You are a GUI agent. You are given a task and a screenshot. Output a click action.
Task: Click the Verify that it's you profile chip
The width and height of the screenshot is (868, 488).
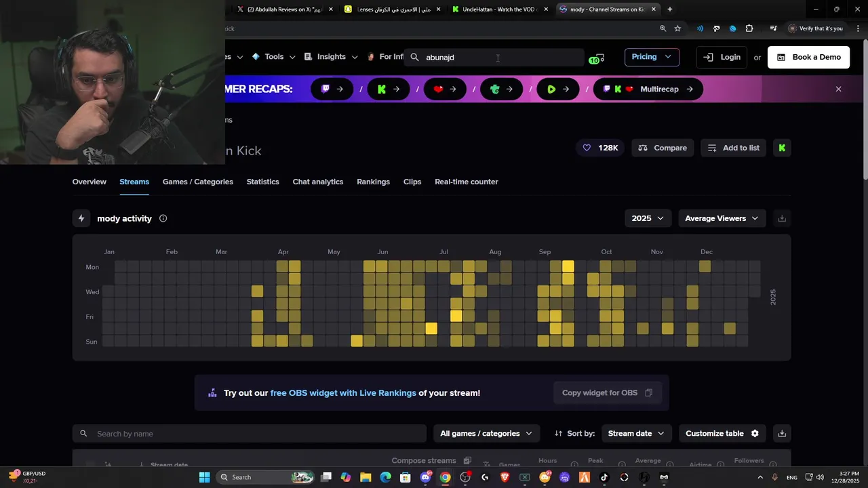pyautogui.click(x=816, y=28)
